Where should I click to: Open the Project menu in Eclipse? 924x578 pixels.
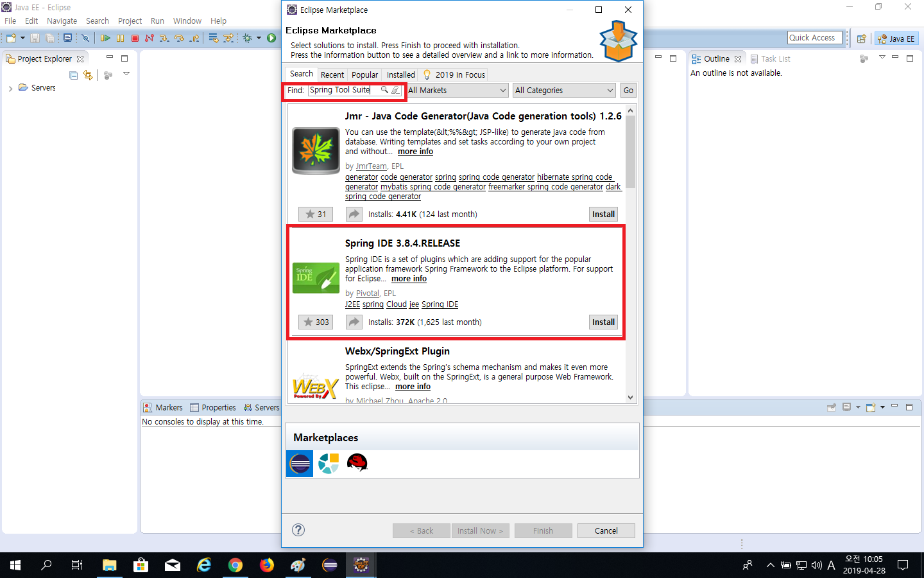pyautogui.click(x=130, y=21)
